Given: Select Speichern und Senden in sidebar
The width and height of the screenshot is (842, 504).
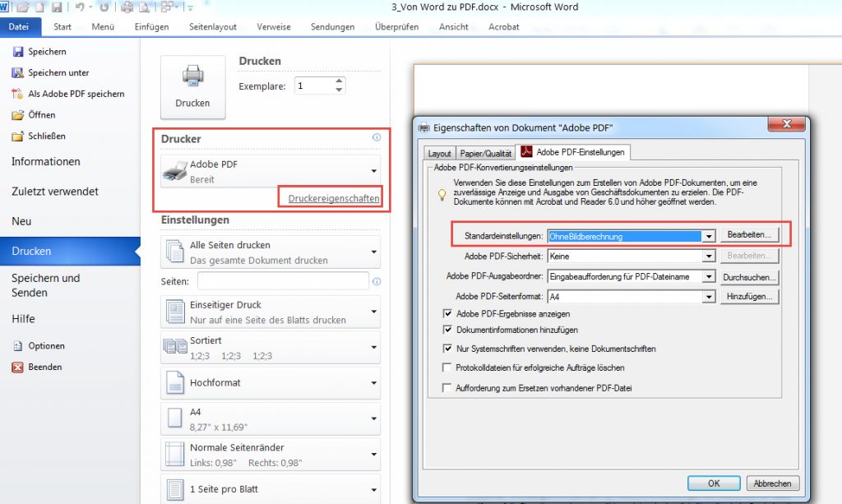Looking at the screenshot, I should pyautogui.click(x=46, y=285).
